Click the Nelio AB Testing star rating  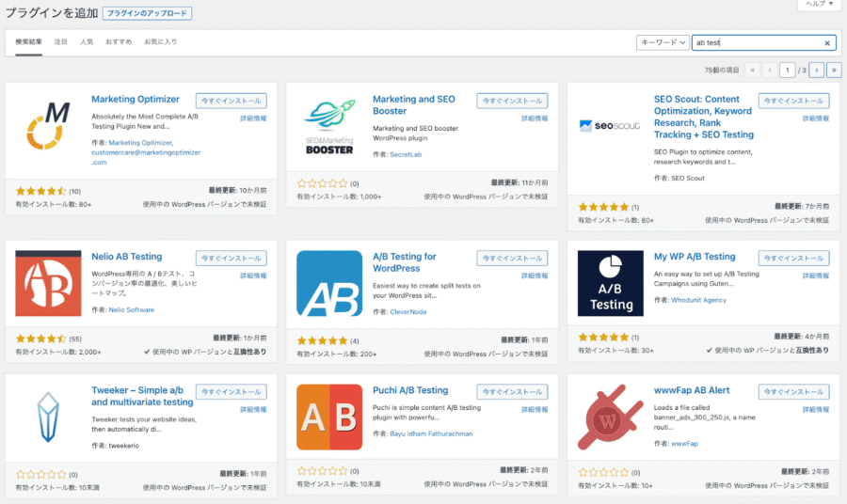(41, 339)
